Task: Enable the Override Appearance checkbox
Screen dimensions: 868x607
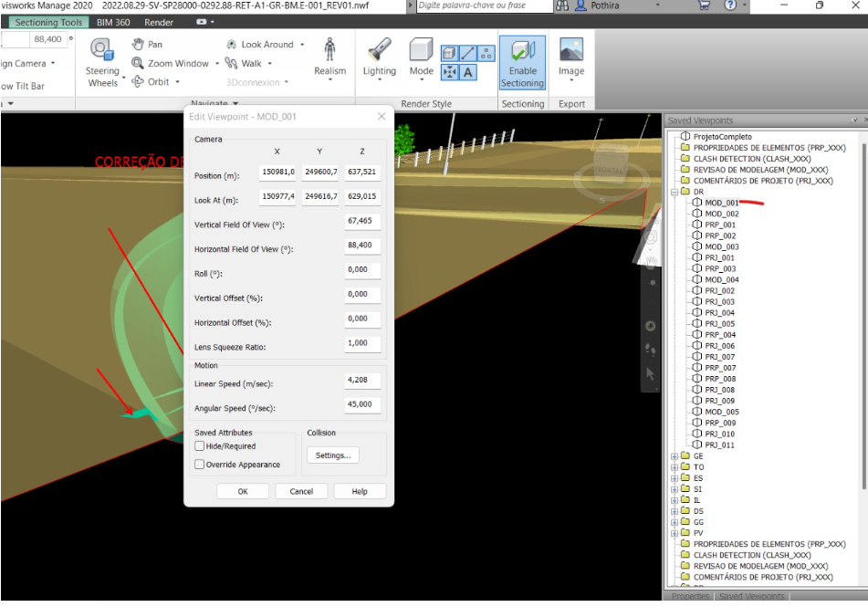Action: coord(200,465)
